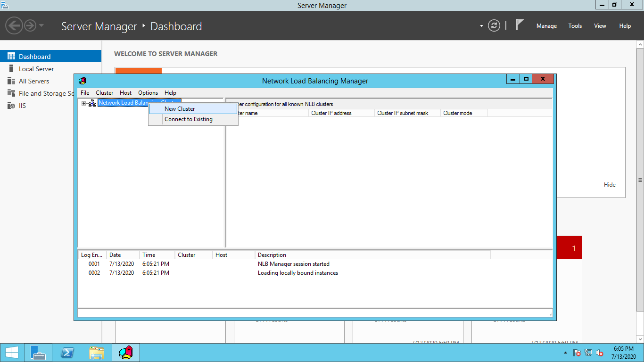Refresh Server Manager dashboard

click(494, 26)
